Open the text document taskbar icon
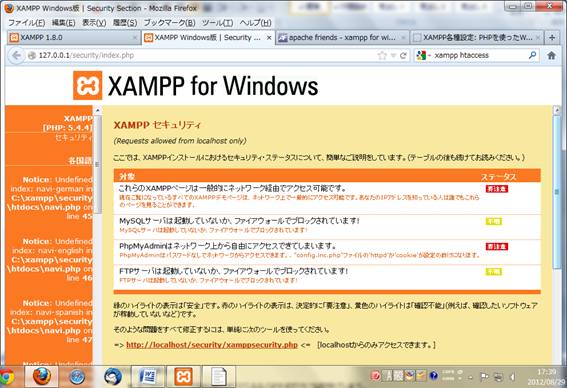 pos(219,376)
